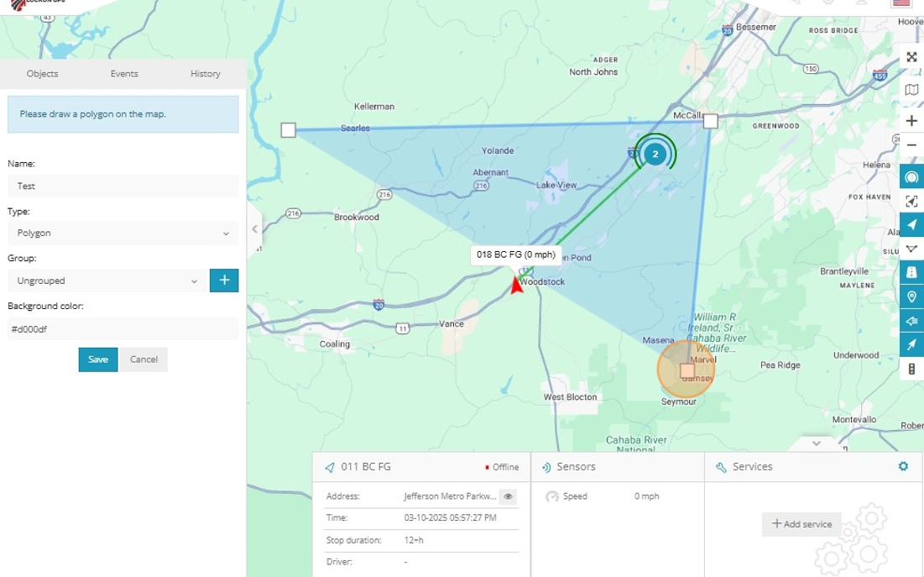Click the Lake View map label
The height and width of the screenshot is (577, 924).
(x=556, y=185)
